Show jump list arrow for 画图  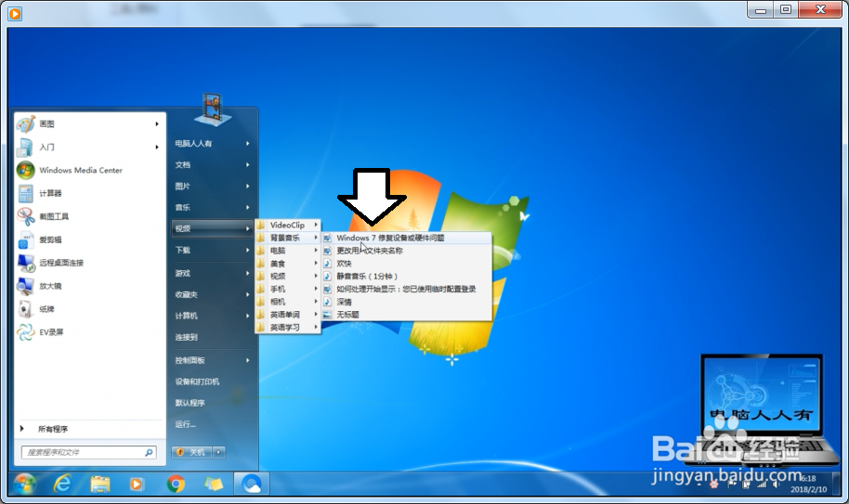click(157, 123)
